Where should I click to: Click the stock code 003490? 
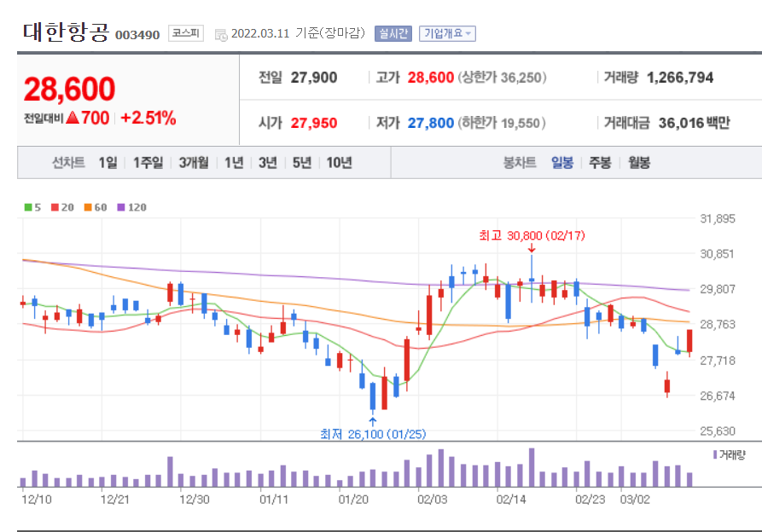[137, 35]
